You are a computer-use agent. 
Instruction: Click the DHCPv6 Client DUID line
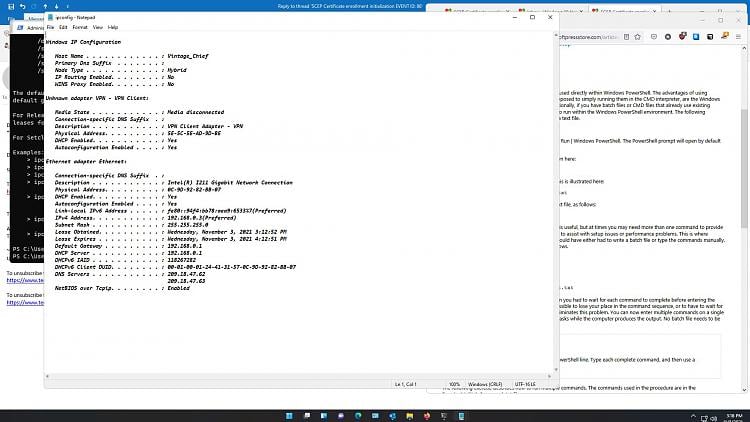click(x=175, y=267)
